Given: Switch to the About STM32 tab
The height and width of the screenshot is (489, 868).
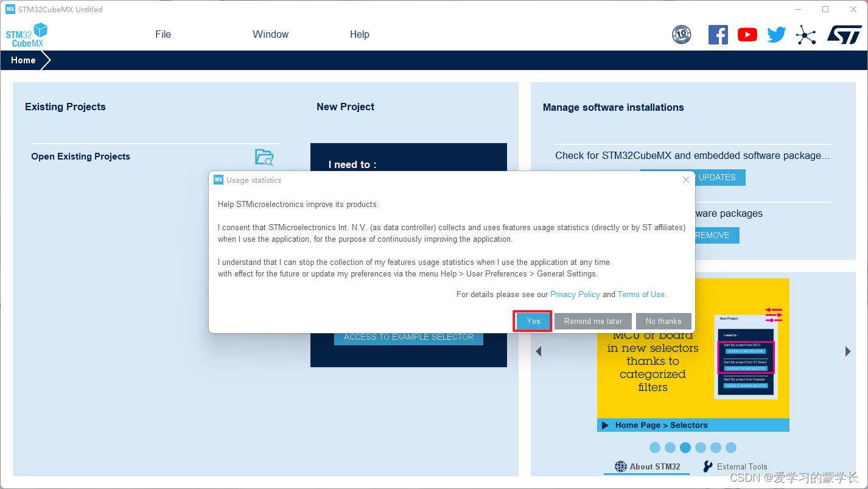Looking at the screenshot, I should click(x=648, y=466).
